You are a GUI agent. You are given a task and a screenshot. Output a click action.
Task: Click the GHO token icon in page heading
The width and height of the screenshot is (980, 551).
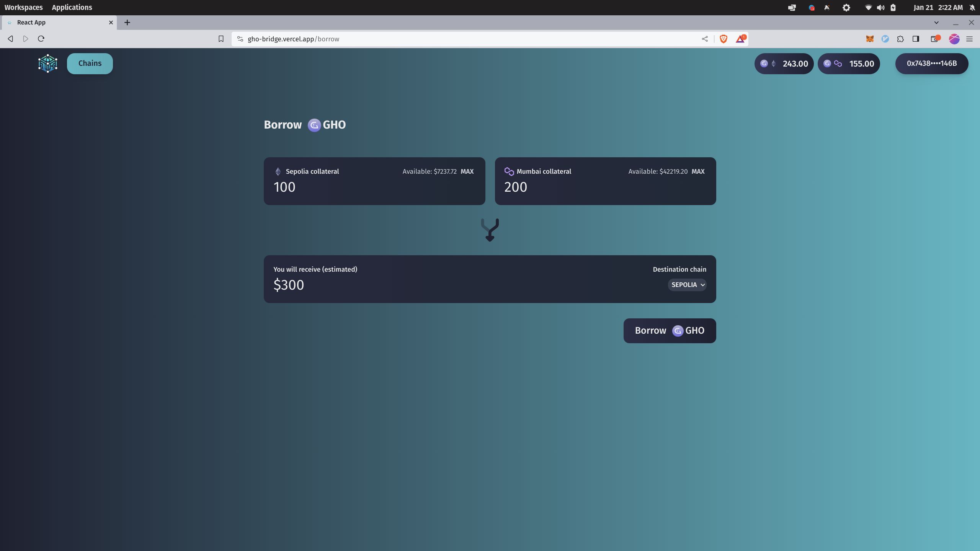coord(314,125)
